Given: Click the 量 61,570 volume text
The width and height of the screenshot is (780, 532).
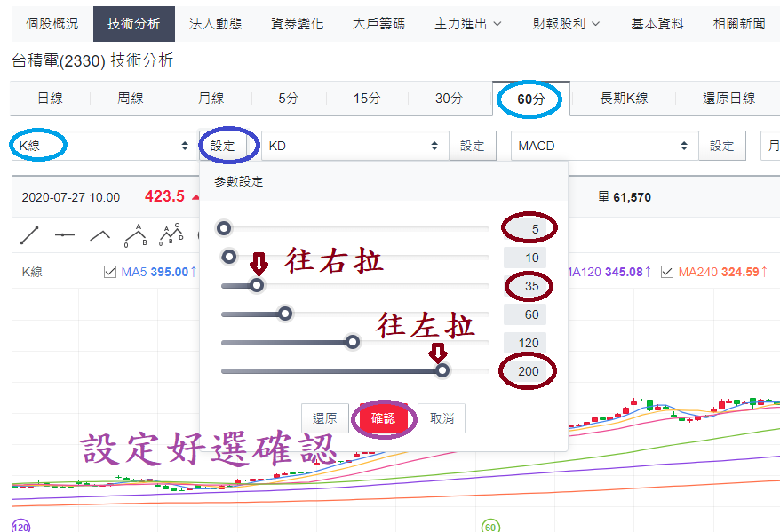Looking at the screenshot, I should coord(625,197).
